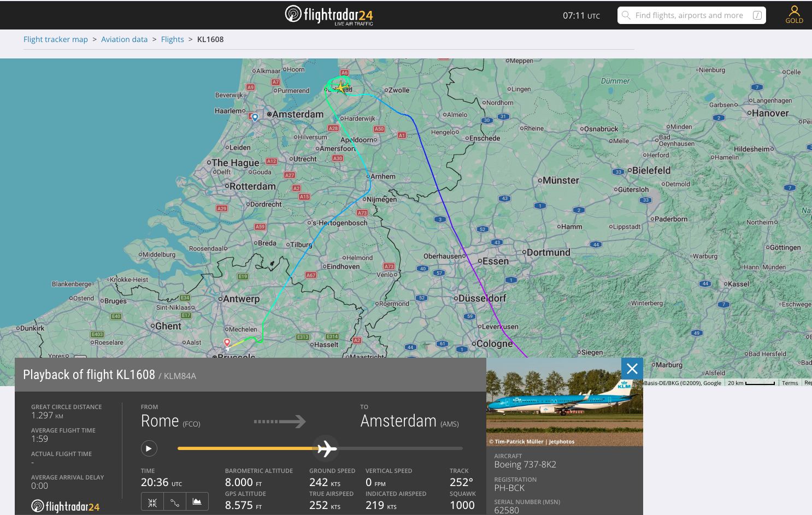Click the squawk 1000 value

tap(462, 505)
